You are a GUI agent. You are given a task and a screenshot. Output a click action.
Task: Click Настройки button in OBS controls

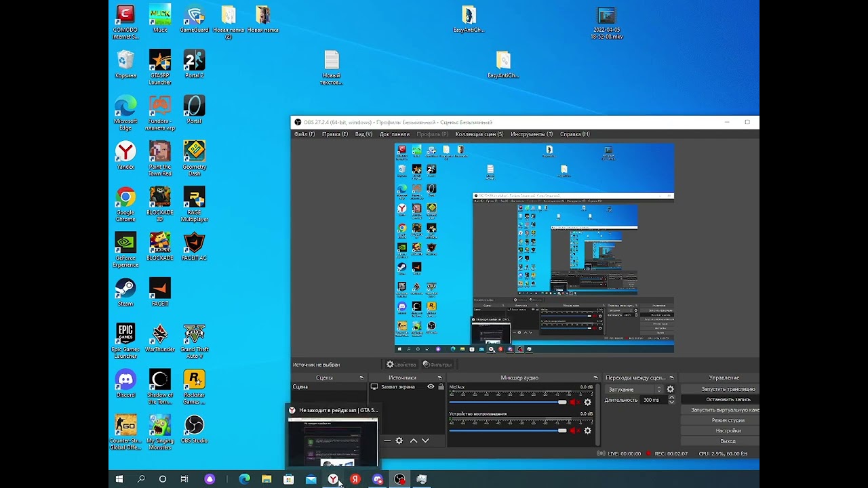click(721, 430)
